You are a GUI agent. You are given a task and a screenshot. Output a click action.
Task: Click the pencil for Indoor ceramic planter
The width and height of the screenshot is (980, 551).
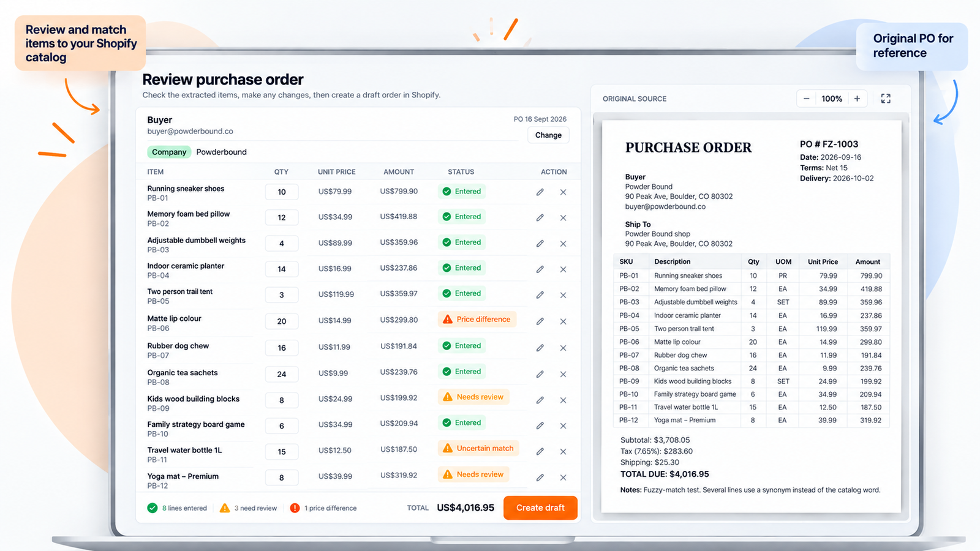coord(540,269)
